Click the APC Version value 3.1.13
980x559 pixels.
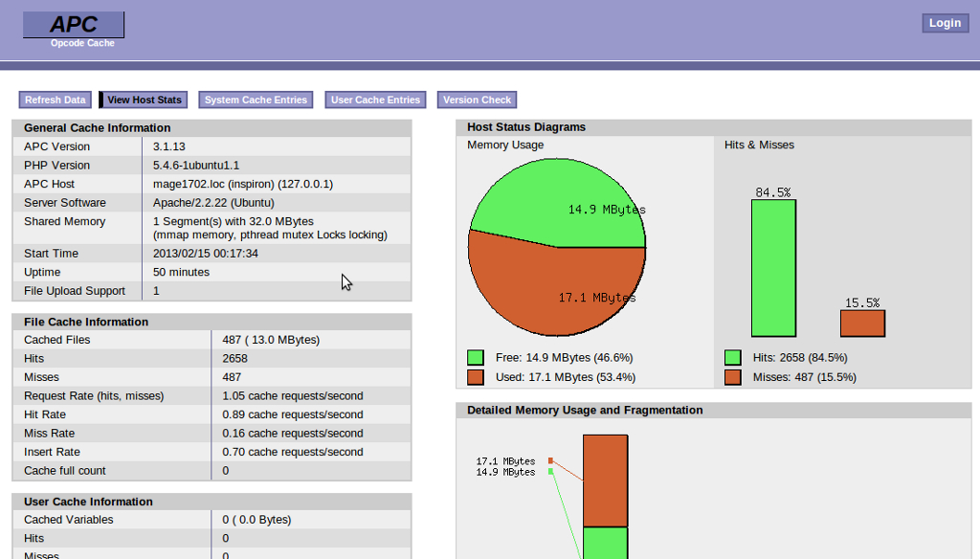click(169, 146)
